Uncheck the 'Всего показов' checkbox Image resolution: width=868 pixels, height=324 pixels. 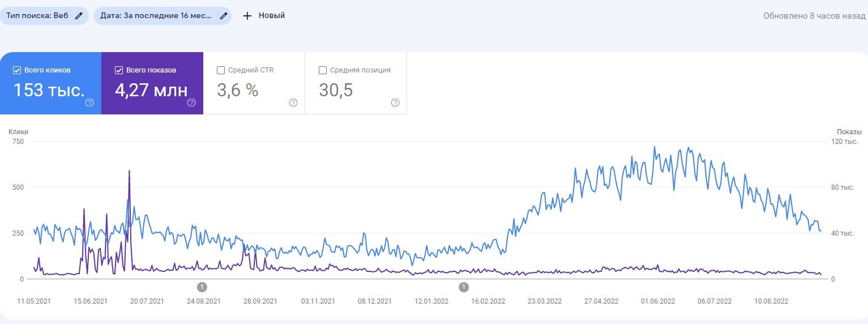pos(119,70)
